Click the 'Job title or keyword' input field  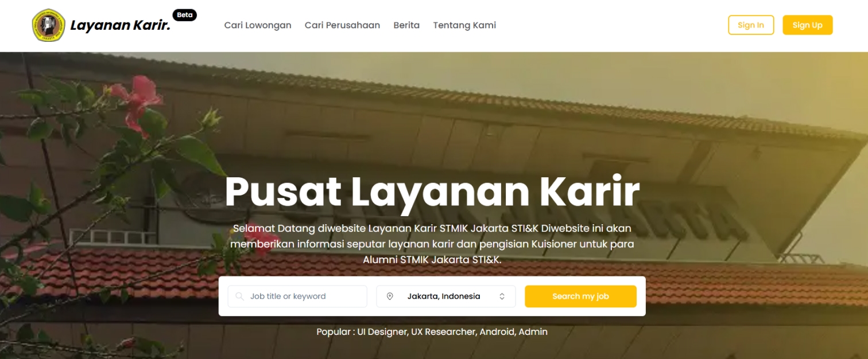click(297, 296)
